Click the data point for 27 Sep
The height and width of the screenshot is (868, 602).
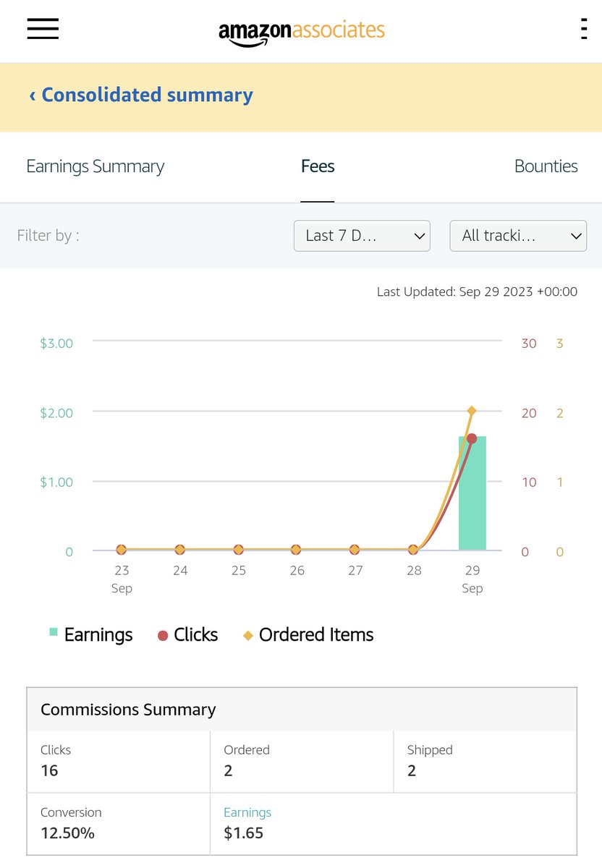(x=355, y=550)
